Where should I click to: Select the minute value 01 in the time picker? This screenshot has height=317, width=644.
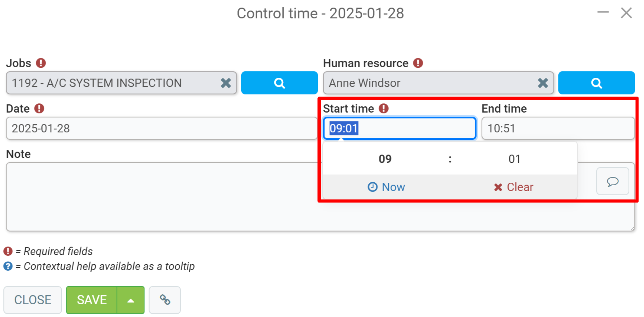point(514,159)
